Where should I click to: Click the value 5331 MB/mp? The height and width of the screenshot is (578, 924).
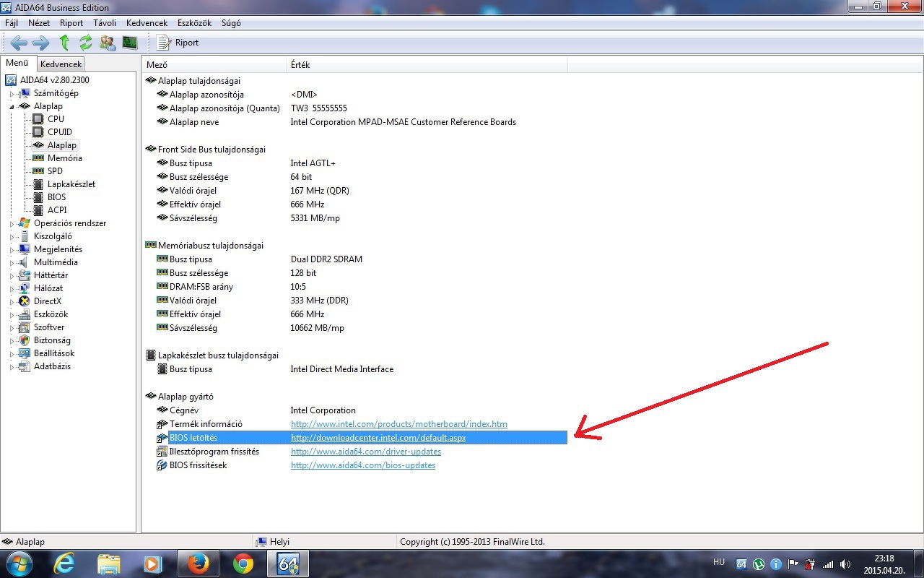coord(315,218)
